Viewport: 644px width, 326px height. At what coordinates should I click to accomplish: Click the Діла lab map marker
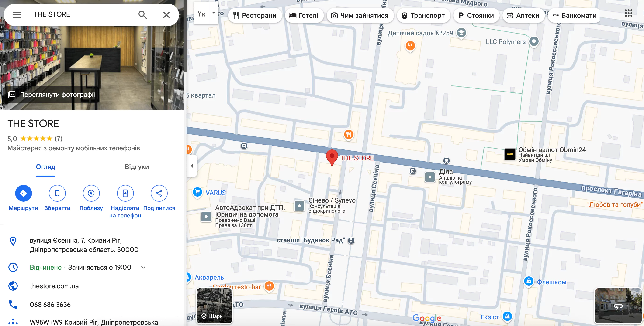(430, 177)
